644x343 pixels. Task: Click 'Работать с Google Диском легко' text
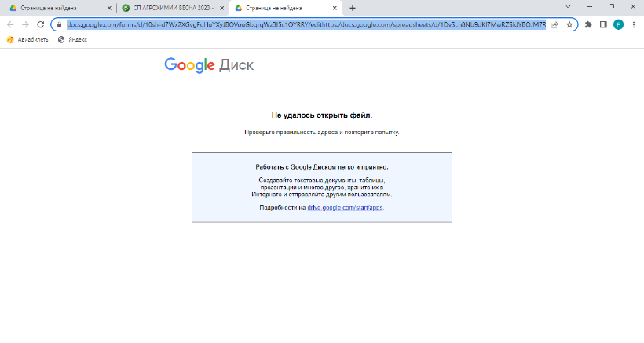click(x=321, y=167)
